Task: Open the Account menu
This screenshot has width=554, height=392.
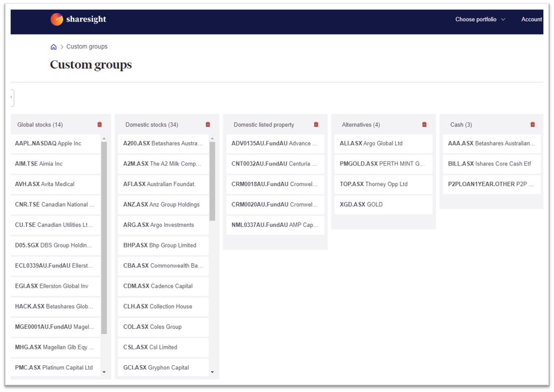Action: click(532, 19)
